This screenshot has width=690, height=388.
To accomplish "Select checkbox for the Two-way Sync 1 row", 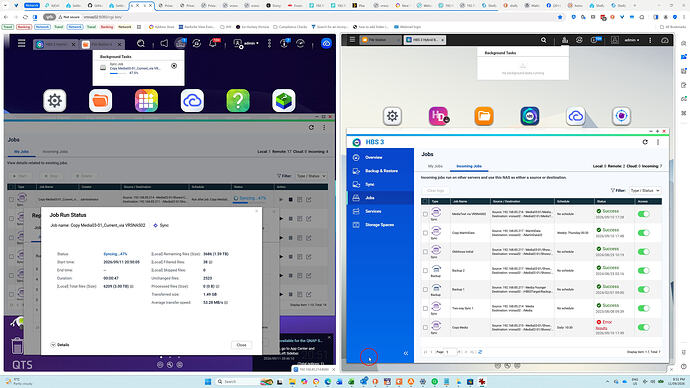I will pyautogui.click(x=425, y=308).
